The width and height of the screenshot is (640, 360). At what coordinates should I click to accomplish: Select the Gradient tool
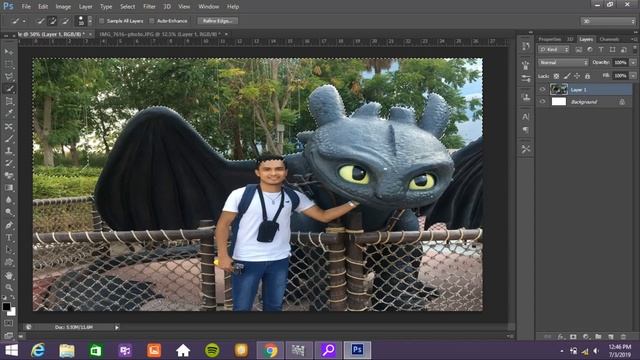click(x=9, y=188)
